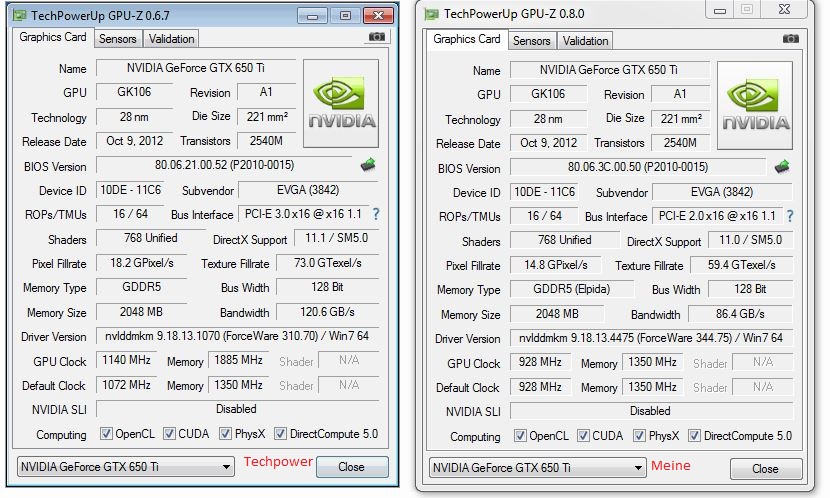The width and height of the screenshot is (830, 498).
Task: Click Pixel Fillrate value 14.8 GPixel/s
Action: click(x=556, y=265)
